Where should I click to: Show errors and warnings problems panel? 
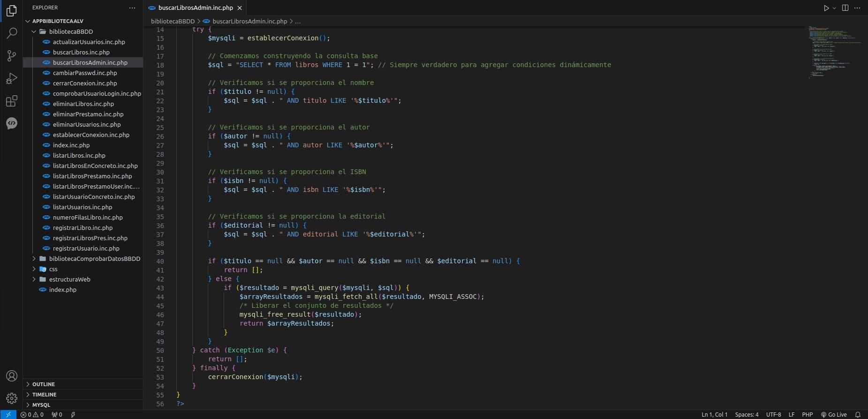[32, 414]
